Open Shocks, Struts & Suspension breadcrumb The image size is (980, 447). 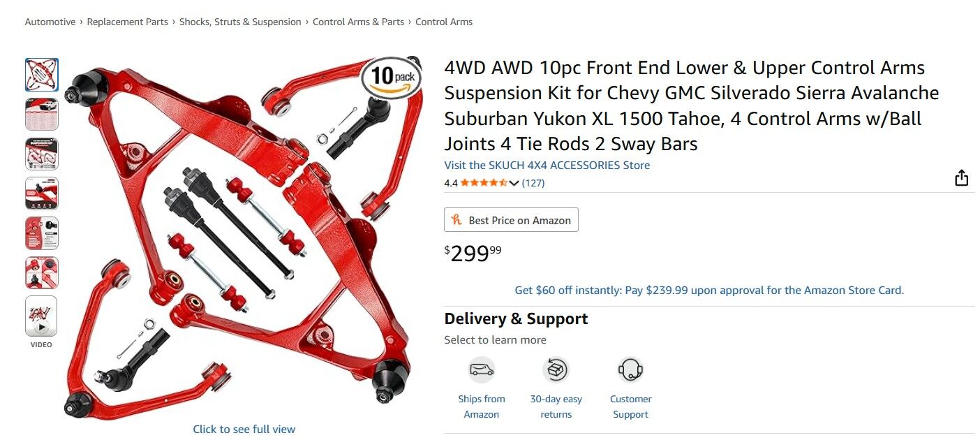pos(240,22)
